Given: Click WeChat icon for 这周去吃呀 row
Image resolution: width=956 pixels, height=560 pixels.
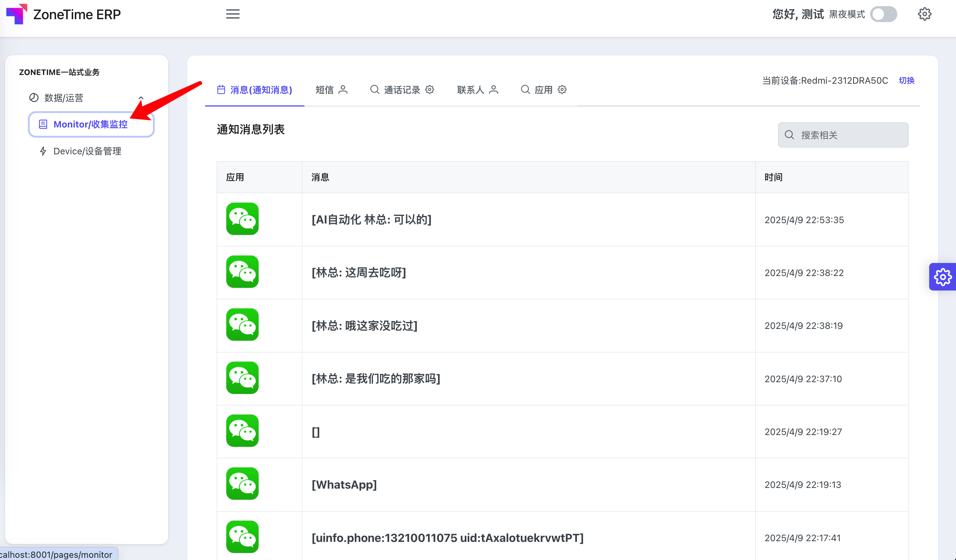Looking at the screenshot, I should [242, 272].
